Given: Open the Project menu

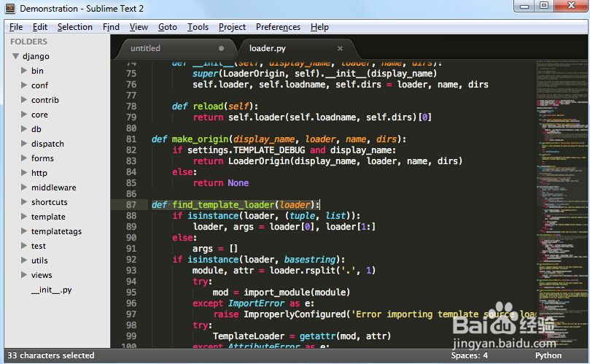Looking at the screenshot, I should [232, 27].
